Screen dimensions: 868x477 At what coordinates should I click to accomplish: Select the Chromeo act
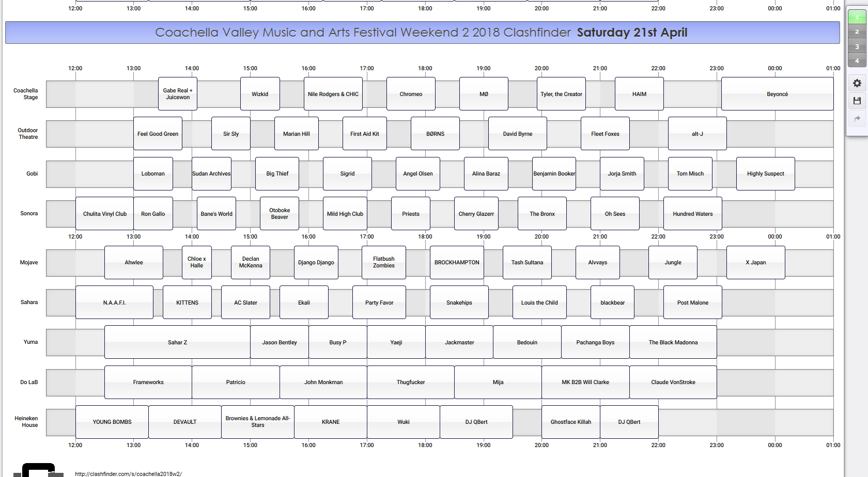click(x=411, y=94)
